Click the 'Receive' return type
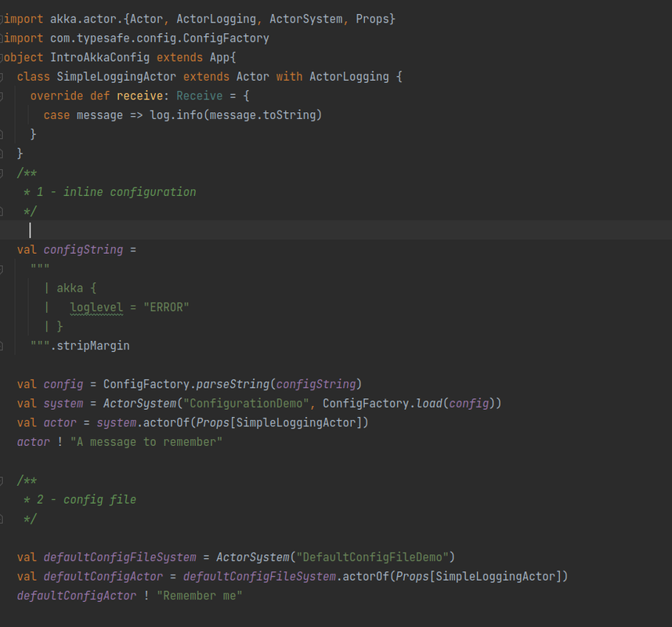Image resolution: width=672 pixels, height=627 pixels. click(199, 96)
